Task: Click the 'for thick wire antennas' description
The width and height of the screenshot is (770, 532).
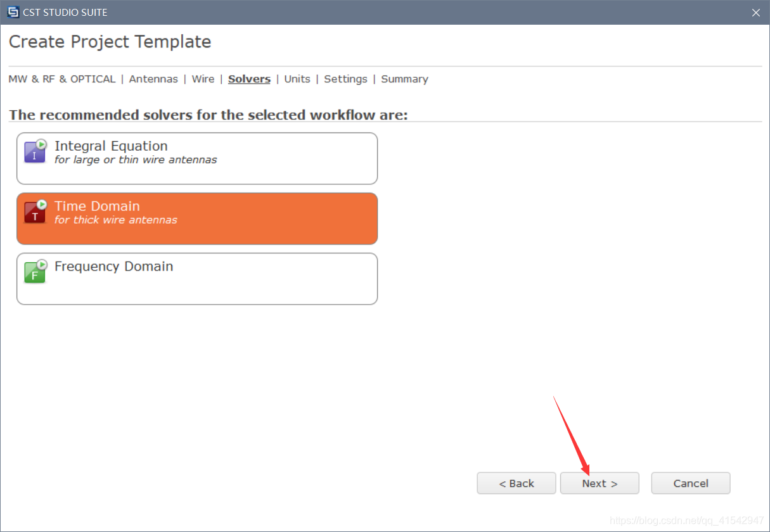Action: tap(116, 220)
